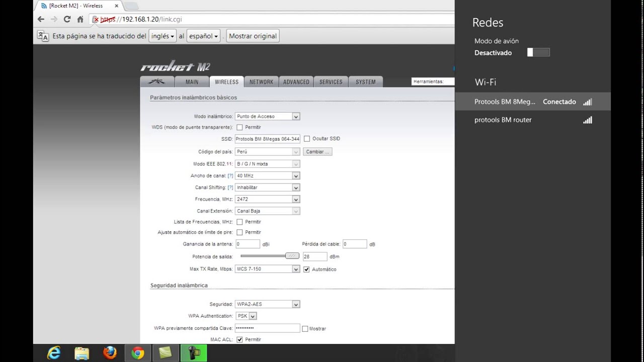
Task: Launch Firefox from the taskbar
Action: click(110, 353)
